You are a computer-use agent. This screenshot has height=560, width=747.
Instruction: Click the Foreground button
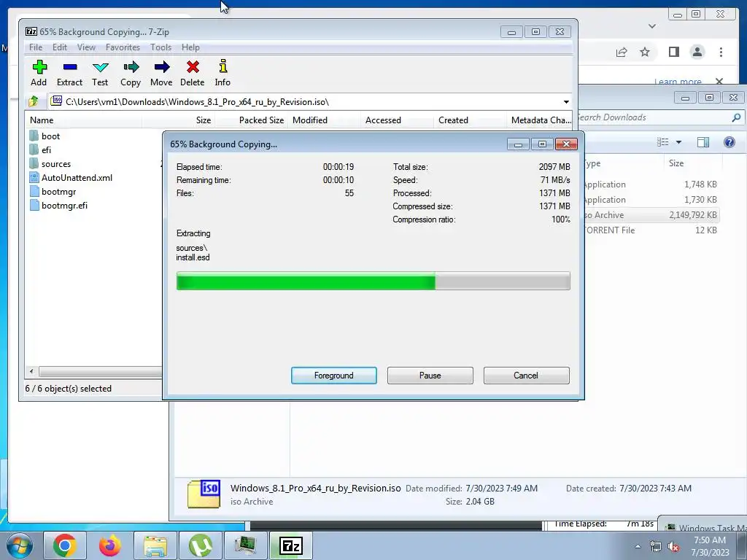[334, 376]
